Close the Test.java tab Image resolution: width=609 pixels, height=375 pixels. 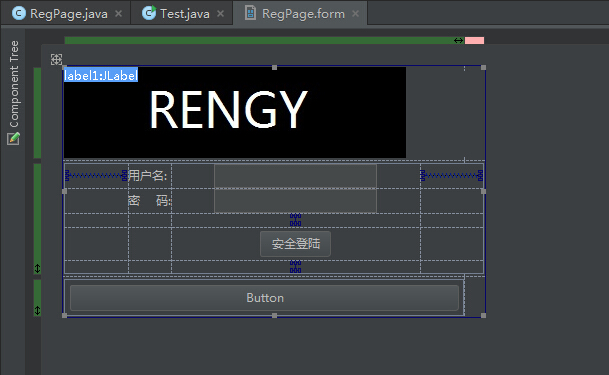tap(220, 14)
